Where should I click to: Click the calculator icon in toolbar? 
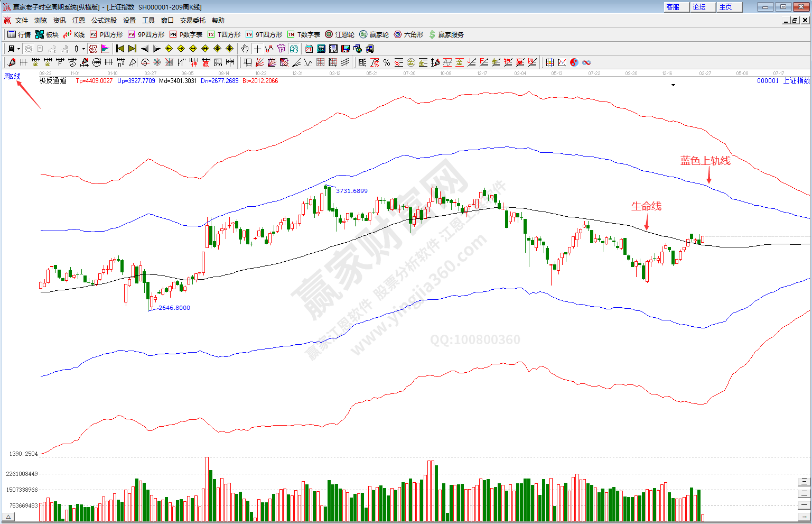321,49
